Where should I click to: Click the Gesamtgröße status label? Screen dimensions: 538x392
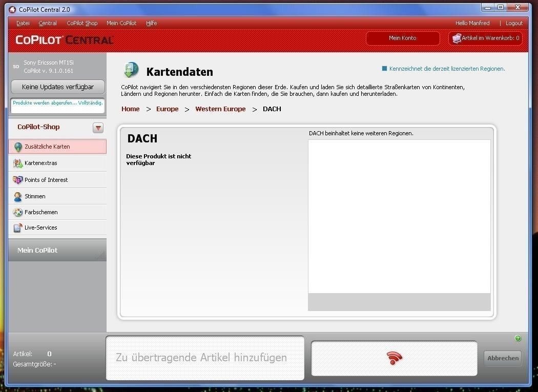[x=34, y=364]
